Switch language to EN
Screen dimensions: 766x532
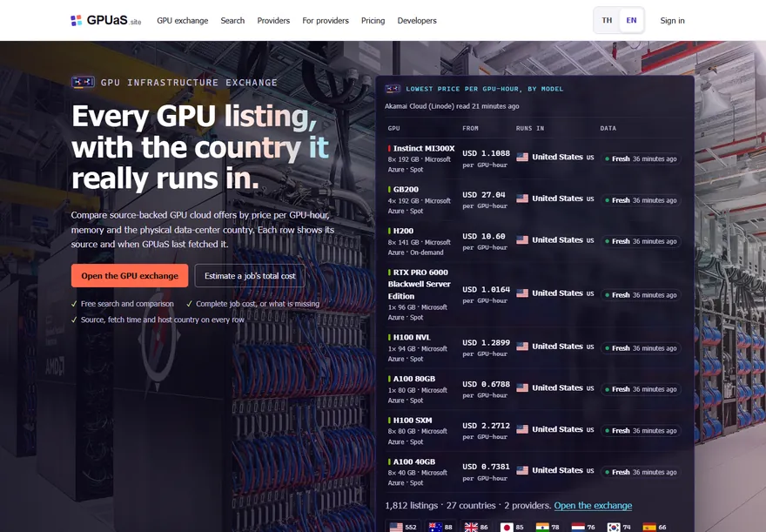click(x=632, y=21)
